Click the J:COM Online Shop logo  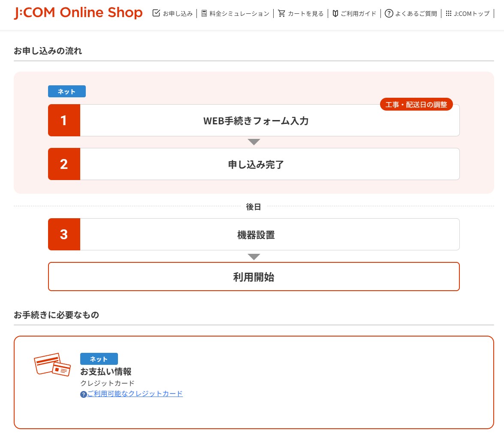[78, 13]
